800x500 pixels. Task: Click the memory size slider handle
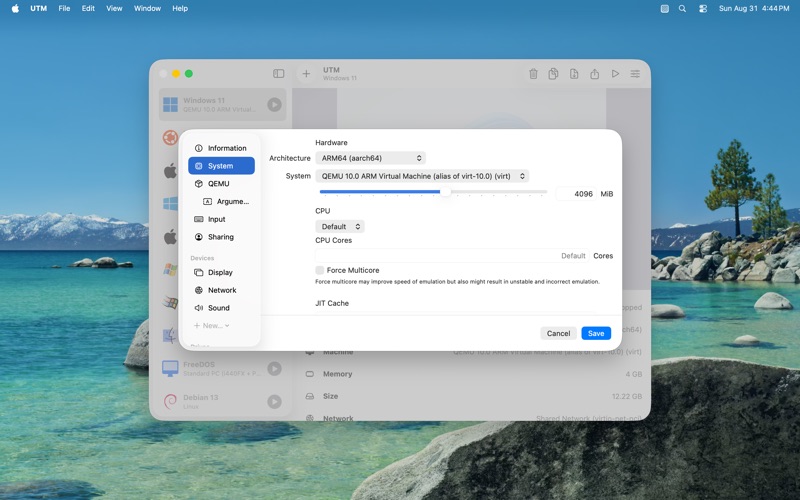(x=446, y=192)
